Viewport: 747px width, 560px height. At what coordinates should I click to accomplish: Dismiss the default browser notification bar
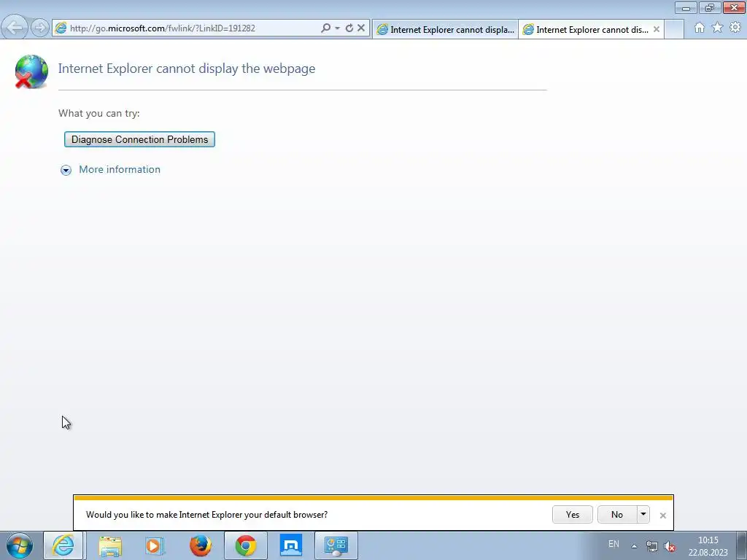[x=662, y=516]
